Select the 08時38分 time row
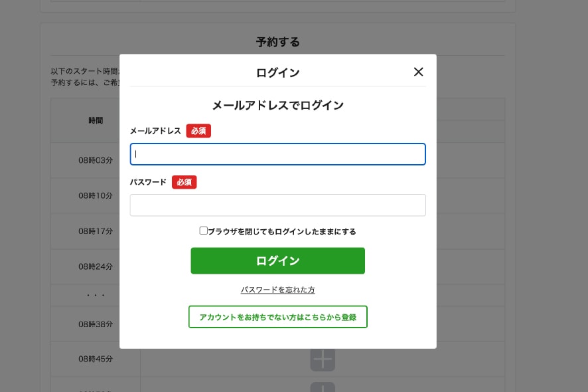Image resolution: width=588 pixels, height=392 pixels. pyautogui.click(x=96, y=324)
